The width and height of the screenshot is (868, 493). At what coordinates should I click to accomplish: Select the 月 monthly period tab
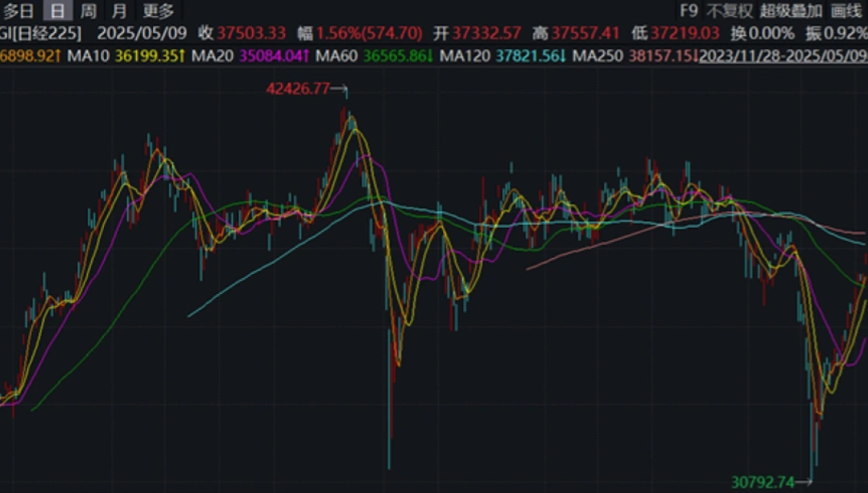(x=119, y=11)
